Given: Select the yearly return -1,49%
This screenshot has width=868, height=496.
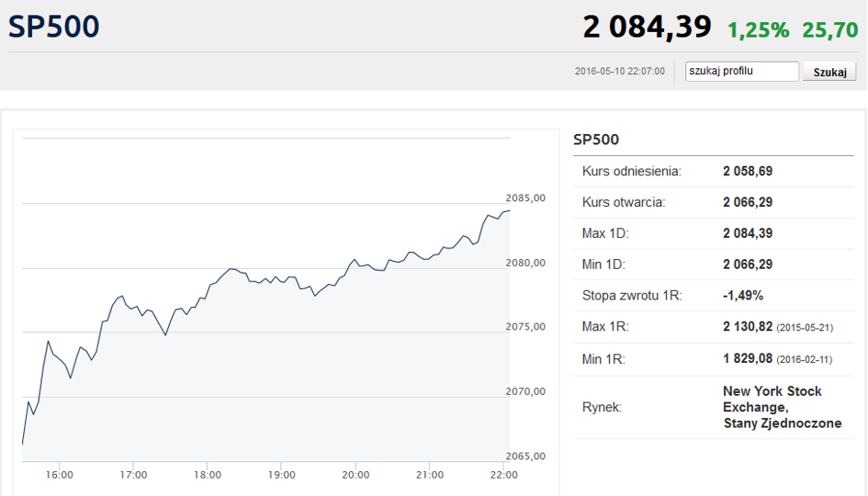Looking at the screenshot, I should pyautogui.click(x=743, y=296).
